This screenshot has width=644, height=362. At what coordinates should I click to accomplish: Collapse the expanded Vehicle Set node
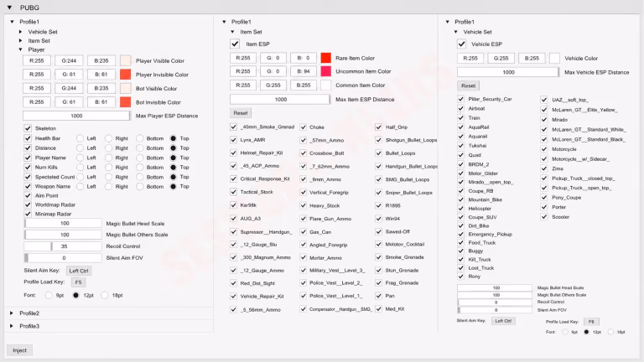(456, 32)
